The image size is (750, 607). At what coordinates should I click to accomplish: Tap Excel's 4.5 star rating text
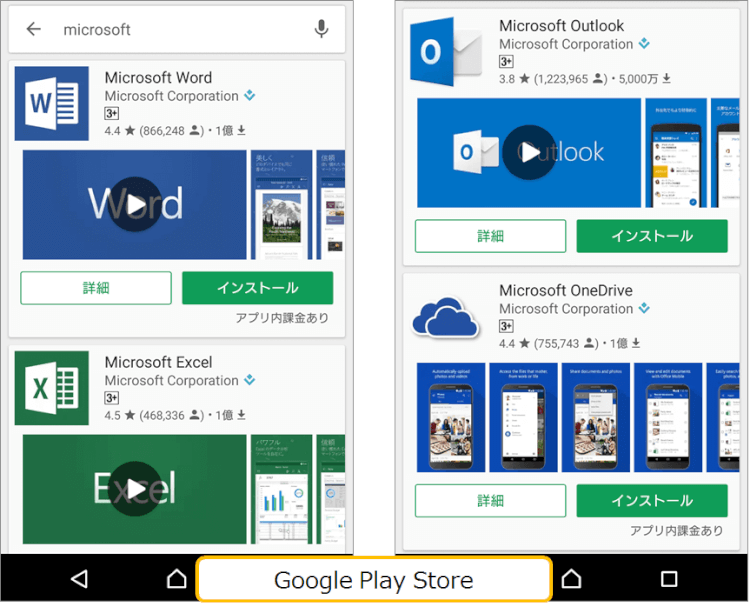(x=120, y=415)
